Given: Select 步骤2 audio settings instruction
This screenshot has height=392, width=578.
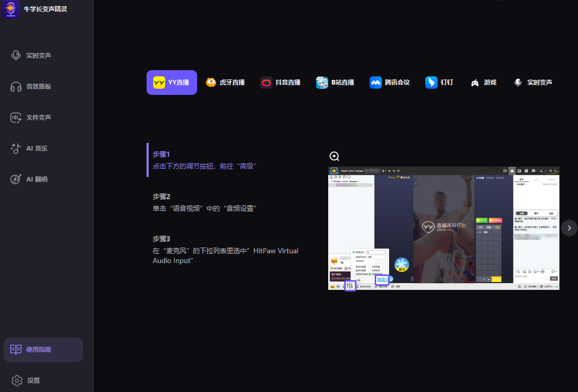Looking at the screenshot, I should pos(204,203).
